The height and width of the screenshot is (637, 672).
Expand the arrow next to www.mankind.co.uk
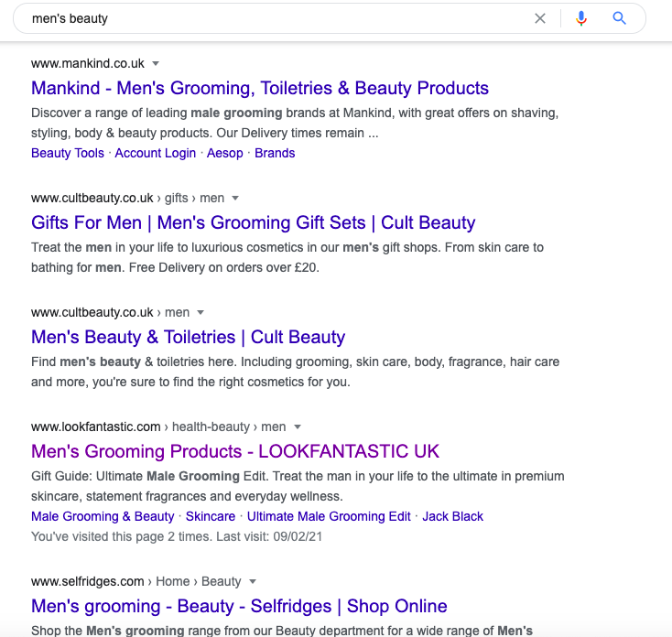(x=156, y=63)
